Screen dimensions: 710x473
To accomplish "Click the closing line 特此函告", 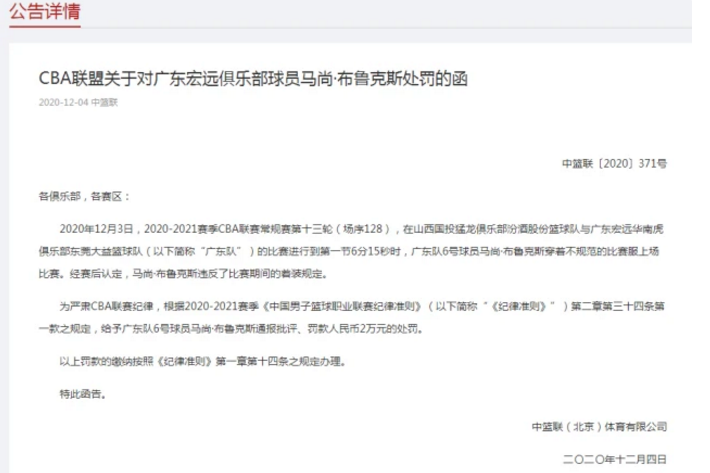I will coord(82,392).
